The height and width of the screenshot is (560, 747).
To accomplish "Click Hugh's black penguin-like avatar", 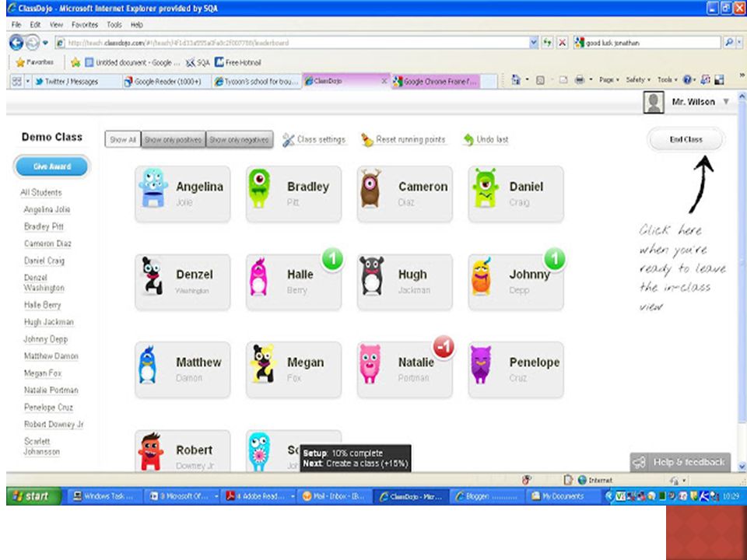I will (372, 275).
